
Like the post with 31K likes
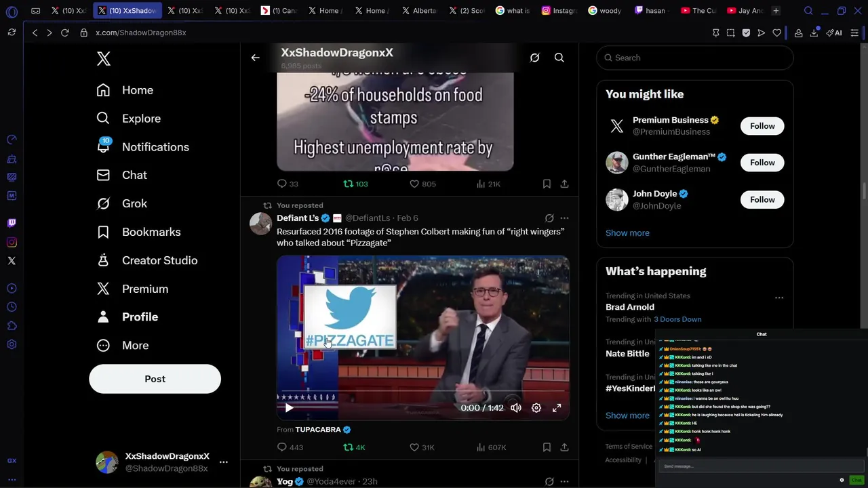pyautogui.click(x=422, y=447)
